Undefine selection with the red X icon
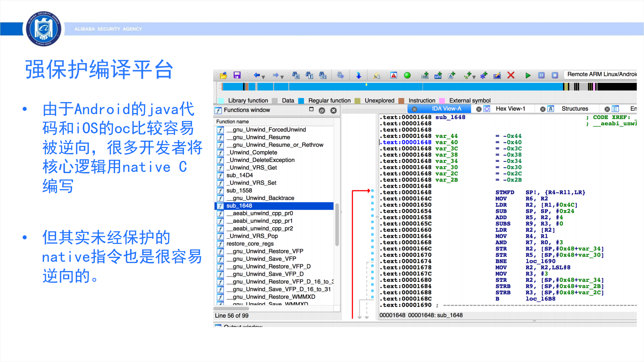Viewport: 644px width, 362px height. tap(511, 75)
